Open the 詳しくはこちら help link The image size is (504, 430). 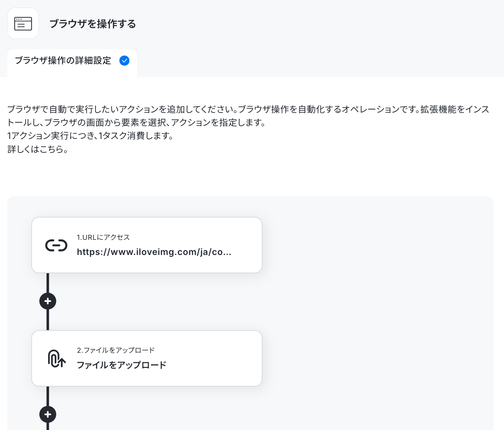(38, 149)
